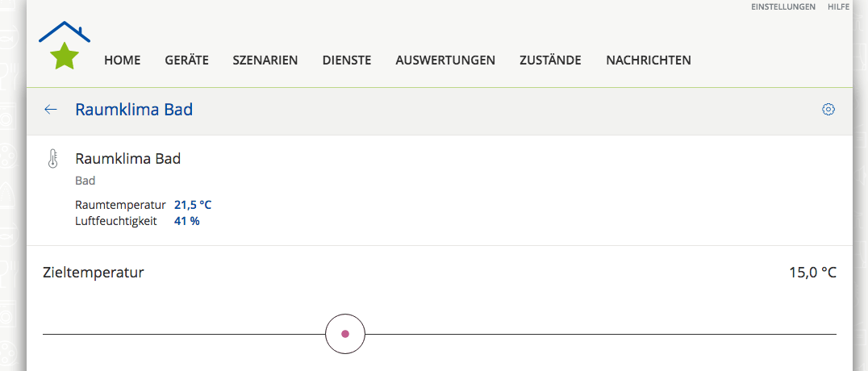
Task: Click the 15,0 °C target temperature value
Action: tap(812, 273)
